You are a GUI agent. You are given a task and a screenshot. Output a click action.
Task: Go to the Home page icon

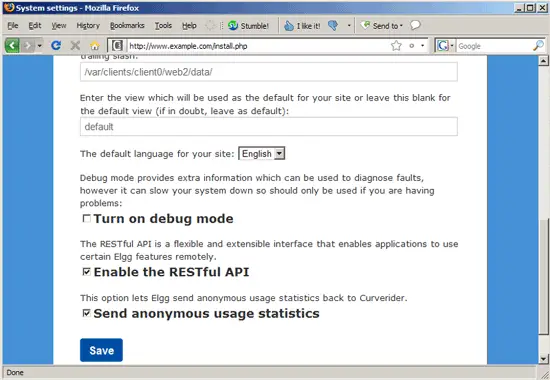95,46
